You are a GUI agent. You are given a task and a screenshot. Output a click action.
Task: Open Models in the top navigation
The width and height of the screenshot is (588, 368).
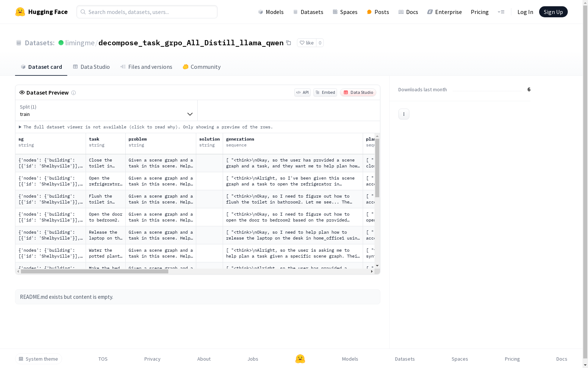[271, 12]
